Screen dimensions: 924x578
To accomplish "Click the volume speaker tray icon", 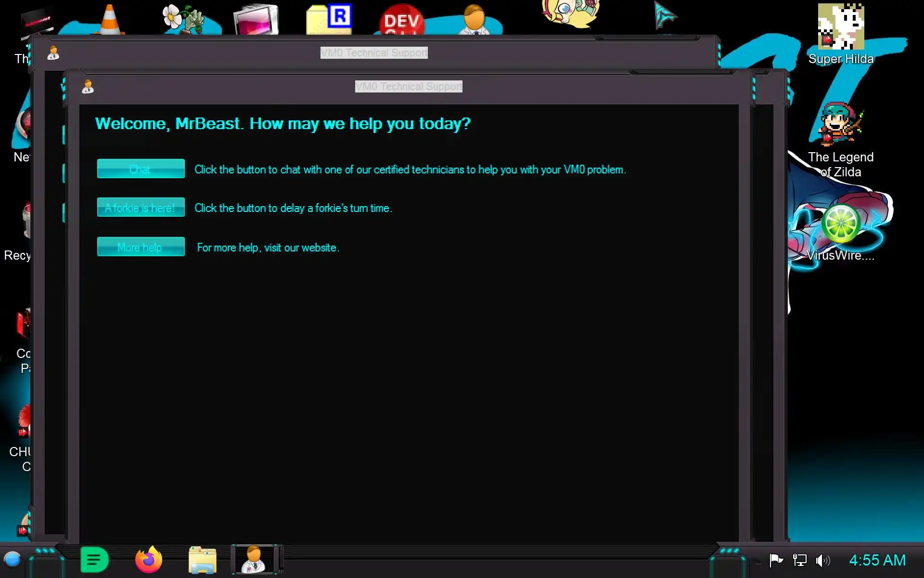I will click(x=822, y=560).
